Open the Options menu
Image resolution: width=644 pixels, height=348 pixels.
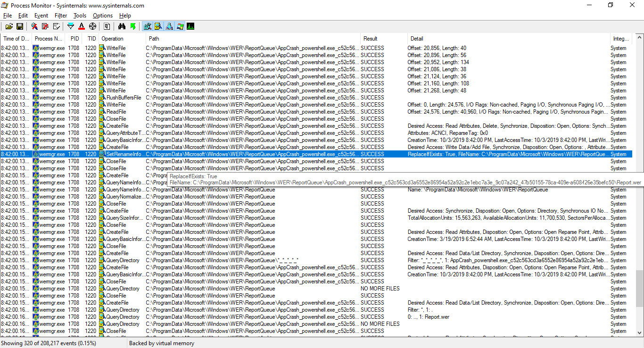(x=103, y=16)
